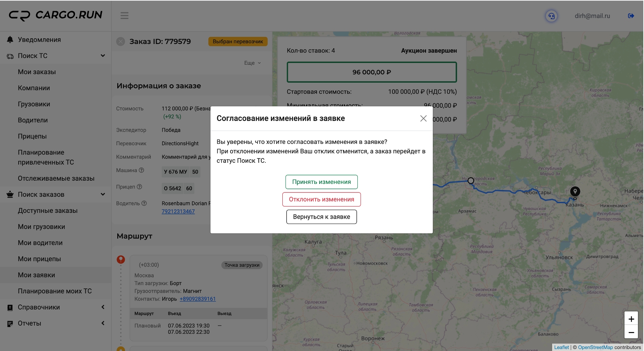
Task: Click the Водитель help question icon
Action: point(144,203)
